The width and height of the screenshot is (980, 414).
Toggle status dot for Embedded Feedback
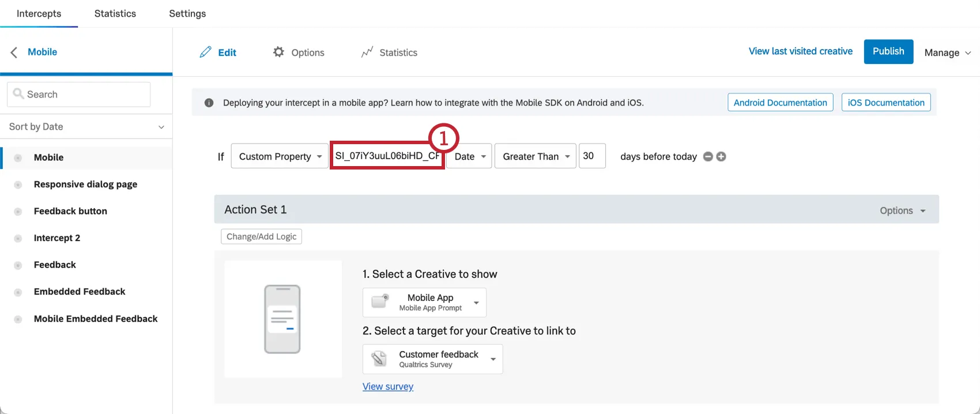[18, 292]
